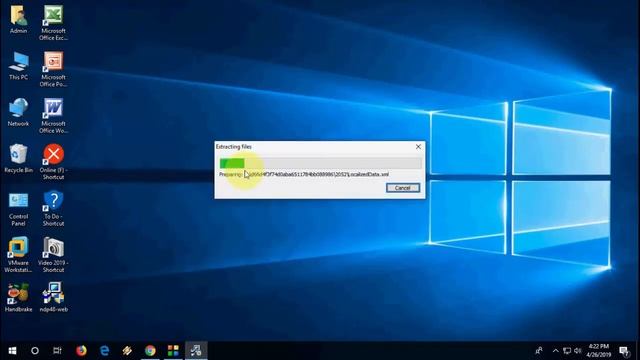The image size is (640, 360).
Task: Select the Network desktop icon
Action: pyautogui.click(x=18, y=112)
